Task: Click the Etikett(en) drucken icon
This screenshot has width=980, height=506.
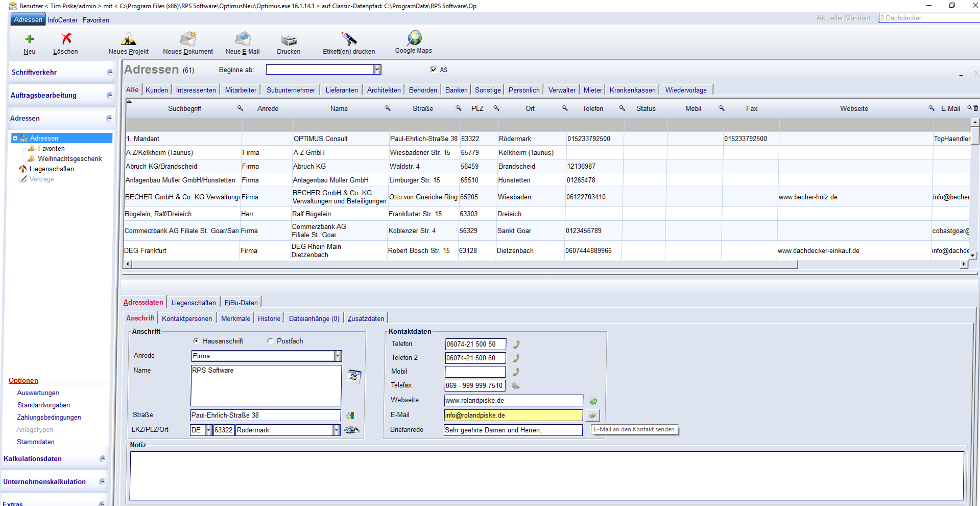Action: 349,39
